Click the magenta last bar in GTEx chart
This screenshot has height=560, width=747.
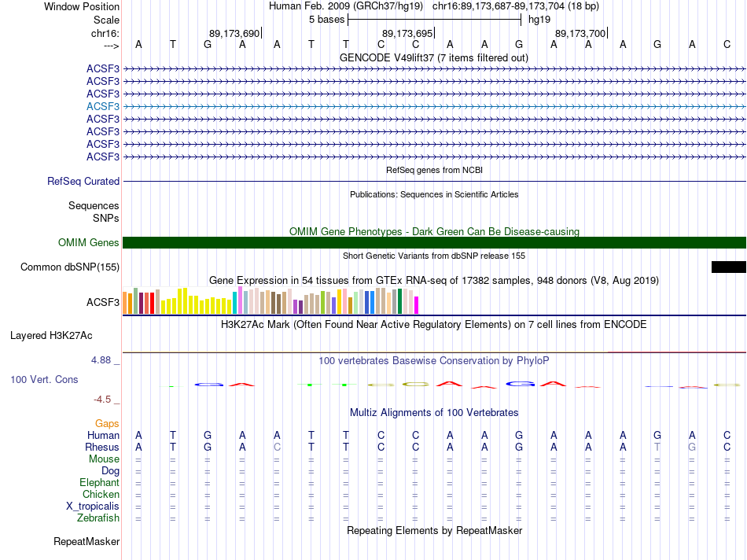tap(416, 305)
